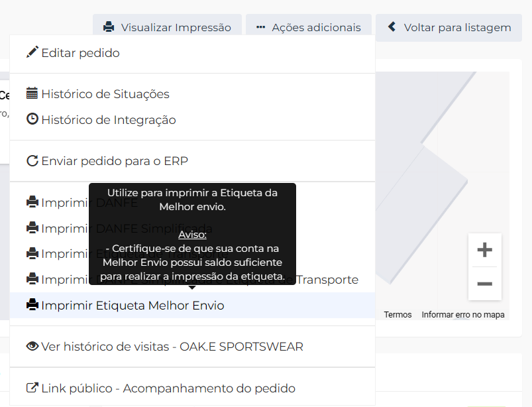This screenshot has height=407, width=532.
Task: Open the map Termos link
Action: 398,315
